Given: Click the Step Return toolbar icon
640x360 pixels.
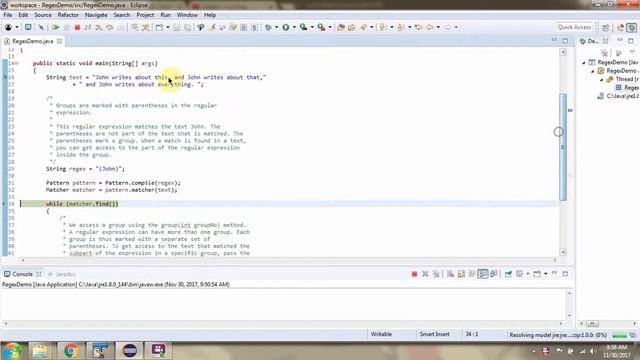Looking at the screenshot, I should pyautogui.click(x=121, y=27).
